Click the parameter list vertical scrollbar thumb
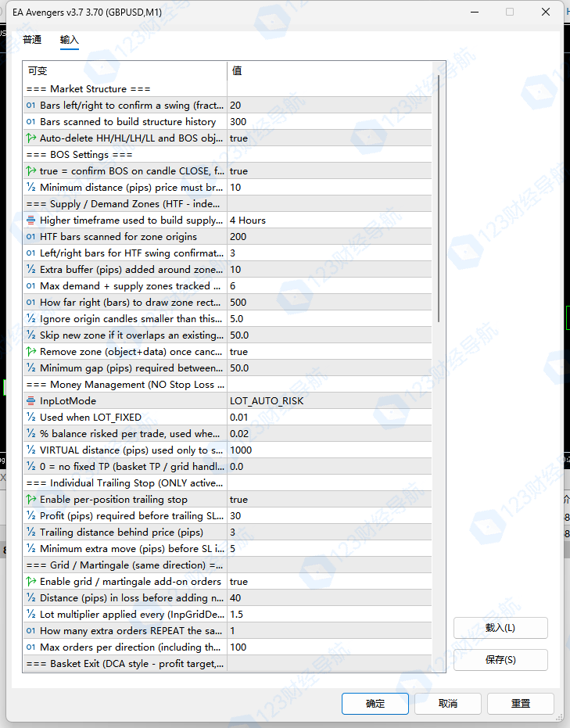Image resolution: width=570 pixels, height=728 pixels. [x=439, y=199]
